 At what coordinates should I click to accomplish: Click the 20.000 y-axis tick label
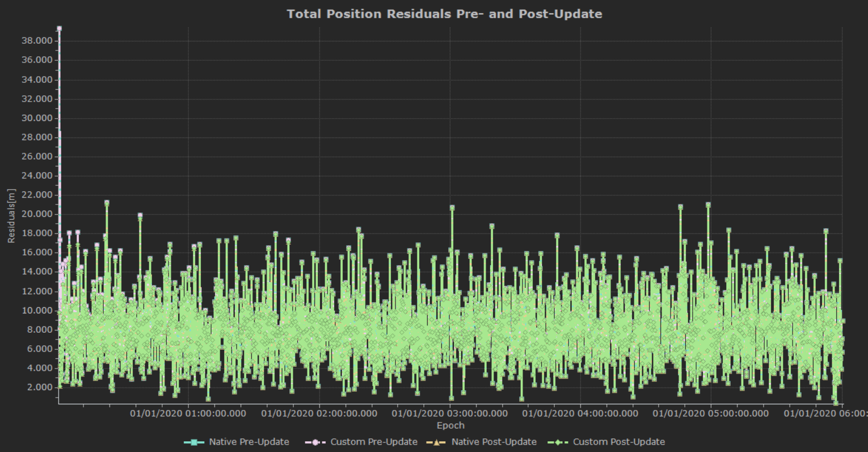(x=36, y=214)
